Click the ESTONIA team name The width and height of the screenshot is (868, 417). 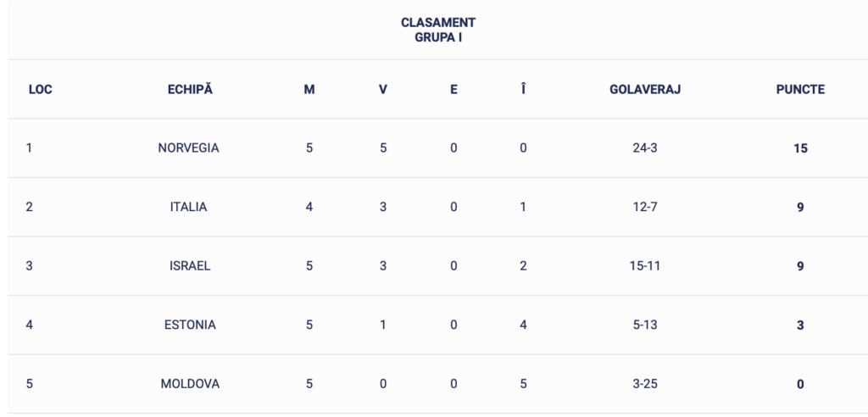[x=190, y=325]
